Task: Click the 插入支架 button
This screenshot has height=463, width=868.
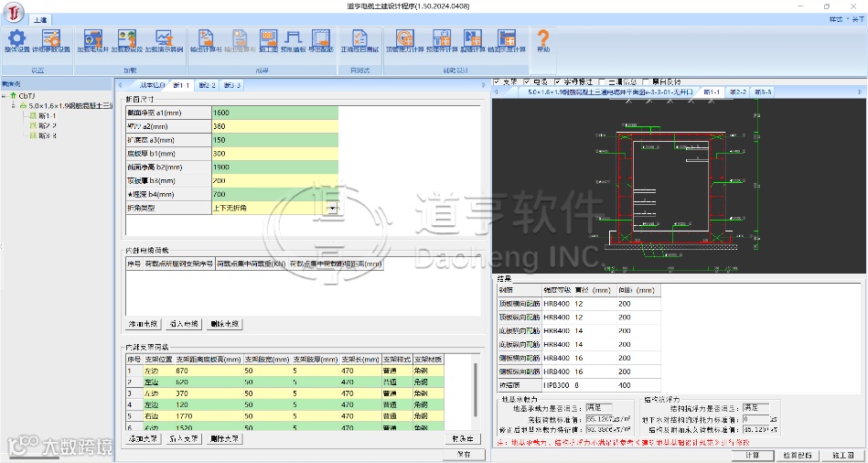Action: click(x=185, y=438)
